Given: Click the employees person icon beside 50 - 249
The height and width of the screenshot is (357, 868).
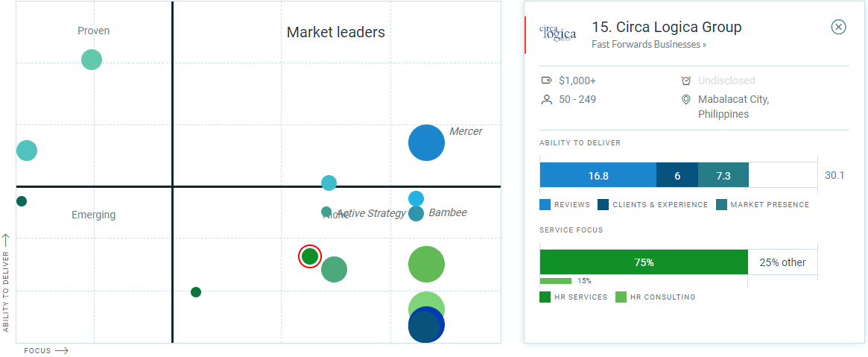Looking at the screenshot, I should tap(546, 100).
